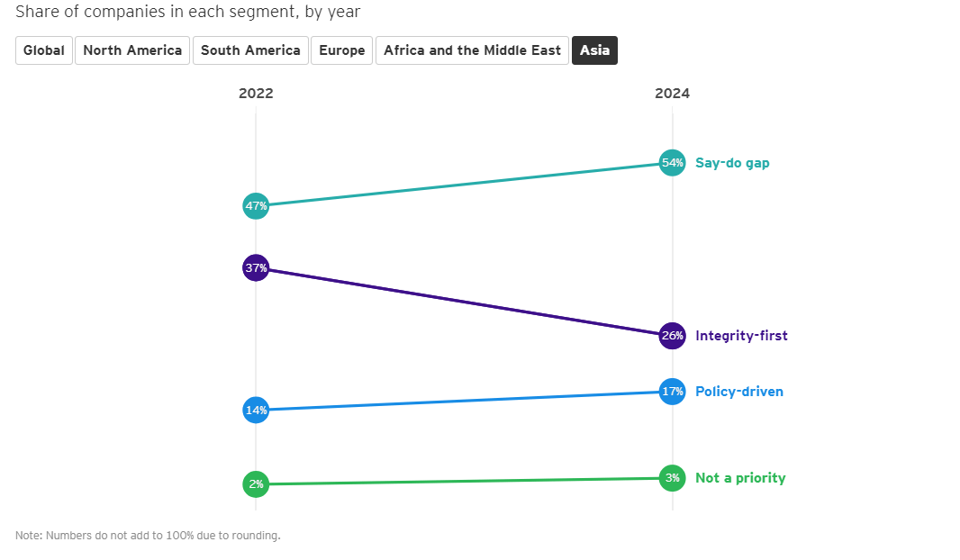Click the 37% Integrity-first marker
960x560 pixels.
(256, 267)
